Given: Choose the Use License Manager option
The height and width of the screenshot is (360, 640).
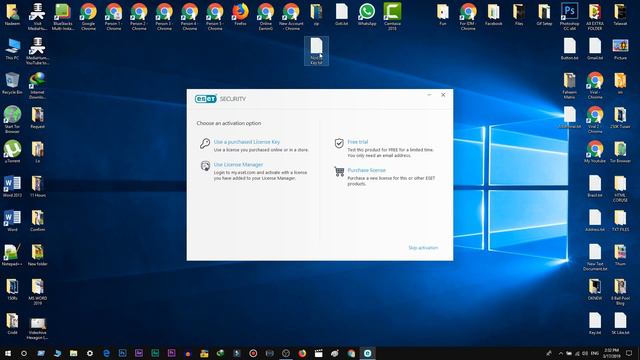Looking at the screenshot, I should click(x=238, y=164).
